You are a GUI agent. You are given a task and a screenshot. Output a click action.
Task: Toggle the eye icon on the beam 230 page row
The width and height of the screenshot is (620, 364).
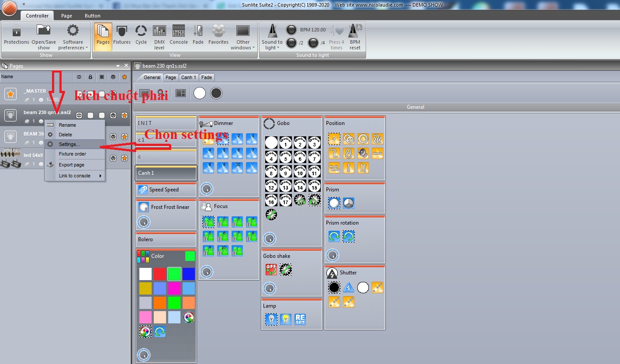click(79, 115)
